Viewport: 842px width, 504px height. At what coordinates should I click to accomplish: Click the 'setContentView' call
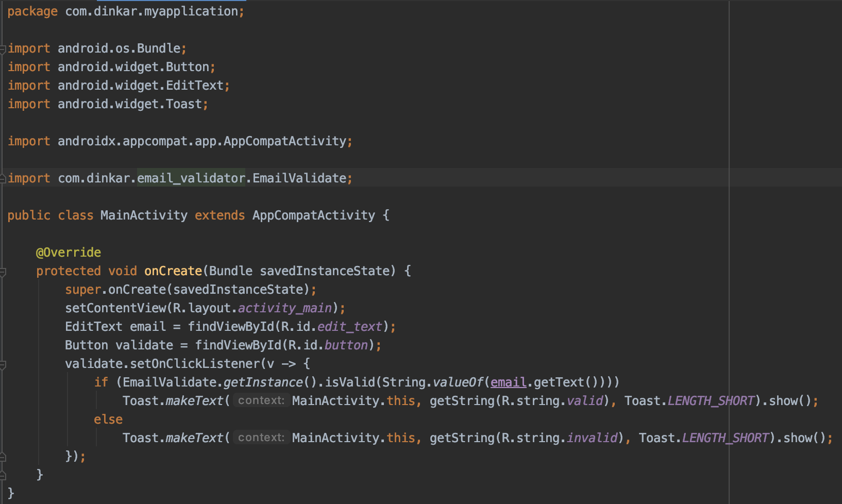coord(115,308)
